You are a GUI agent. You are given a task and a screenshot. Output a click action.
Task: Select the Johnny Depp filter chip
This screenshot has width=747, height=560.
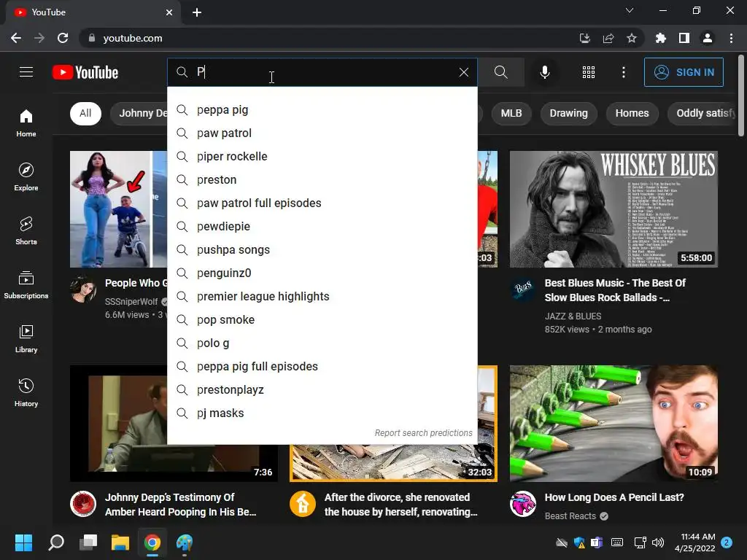tap(139, 113)
